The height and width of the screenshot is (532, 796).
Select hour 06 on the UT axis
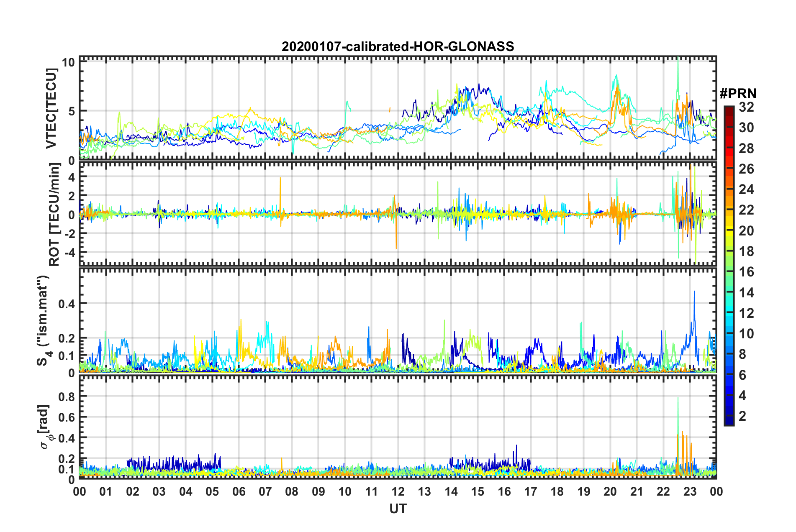point(239,491)
